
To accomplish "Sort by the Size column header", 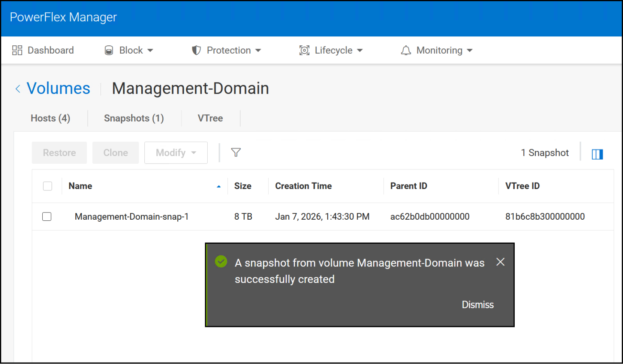I will tap(243, 186).
